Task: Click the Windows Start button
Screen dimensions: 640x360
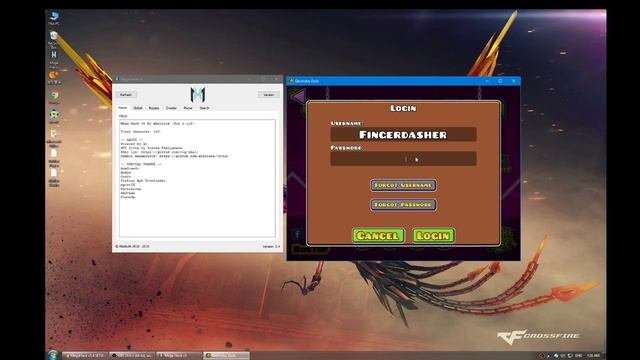Action: point(53,355)
